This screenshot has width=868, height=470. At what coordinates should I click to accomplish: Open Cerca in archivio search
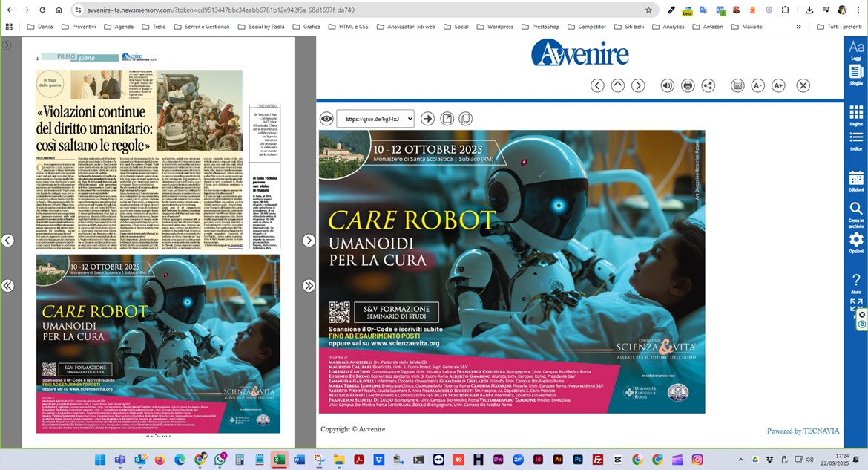coord(856,215)
